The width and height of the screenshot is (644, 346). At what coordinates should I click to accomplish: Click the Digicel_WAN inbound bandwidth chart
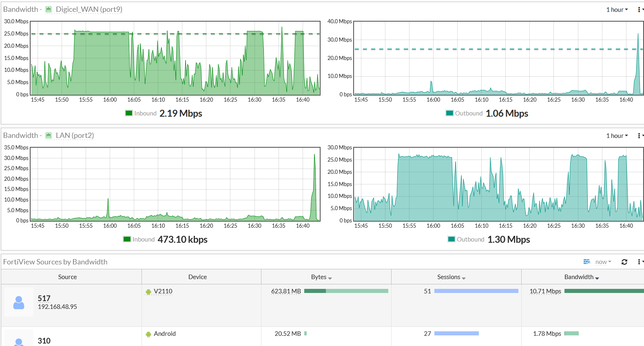point(175,58)
